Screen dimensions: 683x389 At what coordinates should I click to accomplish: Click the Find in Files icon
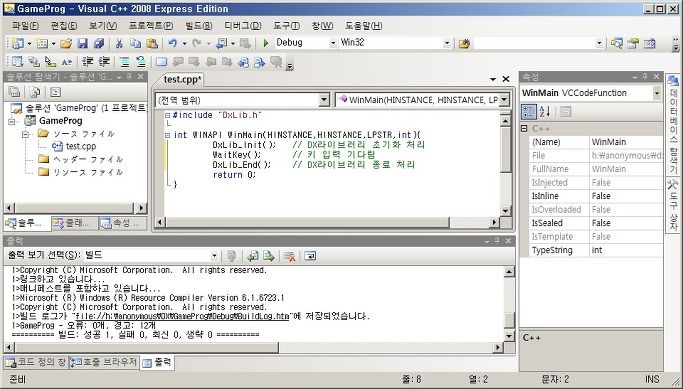(x=464, y=44)
